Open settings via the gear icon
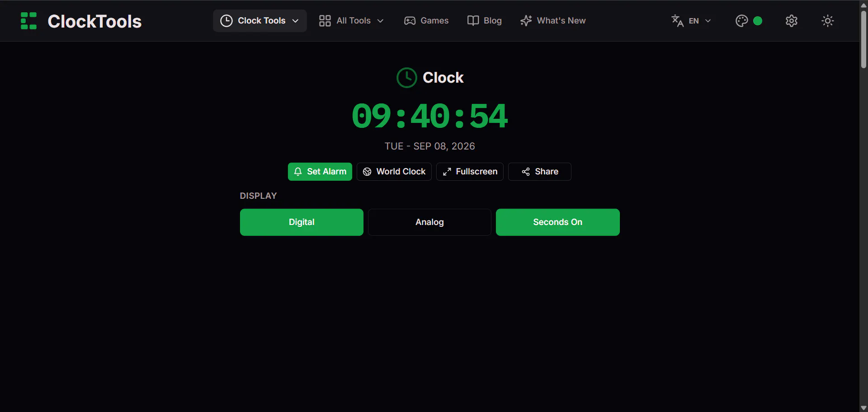The image size is (868, 412). pos(792,21)
